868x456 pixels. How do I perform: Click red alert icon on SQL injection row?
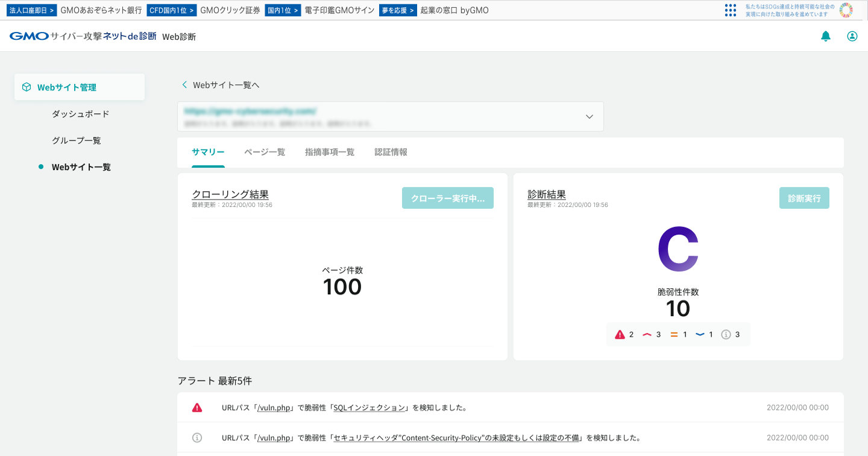click(197, 407)
